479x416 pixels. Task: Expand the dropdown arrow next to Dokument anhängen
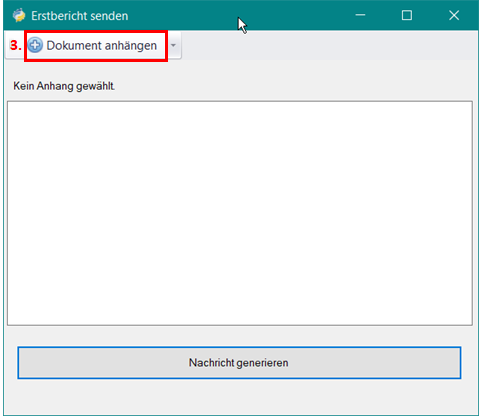(x=173, y=45)
